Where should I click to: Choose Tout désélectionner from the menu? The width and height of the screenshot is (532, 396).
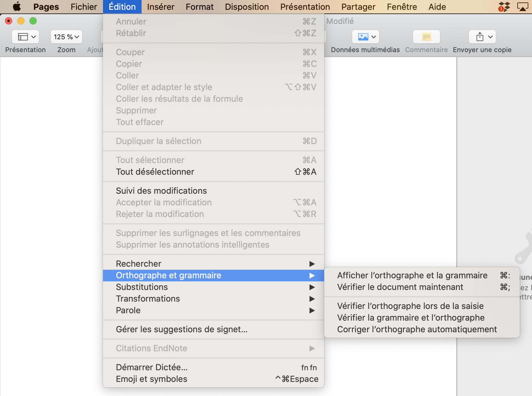click(155, 172)
